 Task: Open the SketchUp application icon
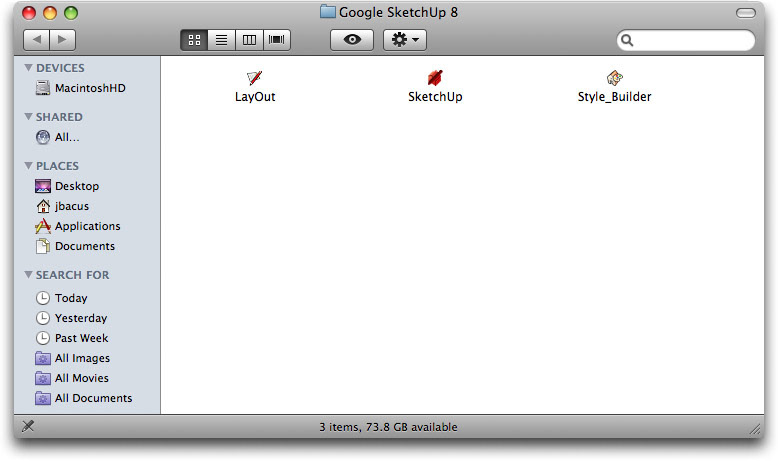[435, 77]
